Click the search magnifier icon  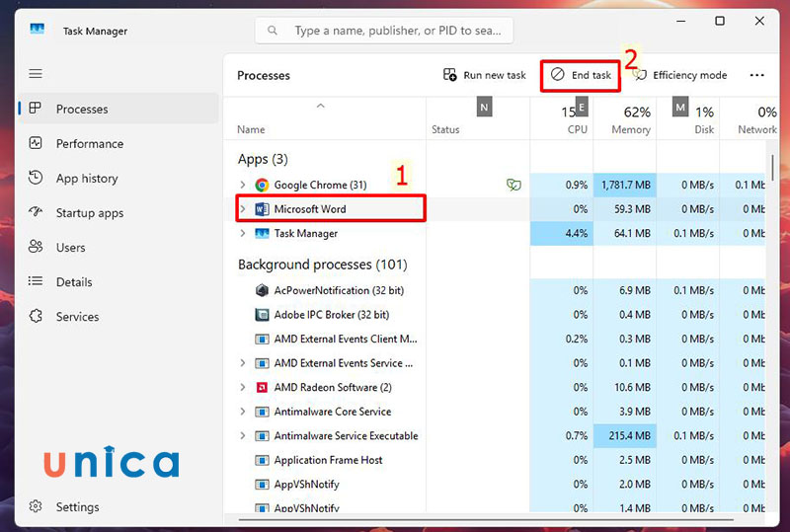pyautogui.click(x=273, y=31)
